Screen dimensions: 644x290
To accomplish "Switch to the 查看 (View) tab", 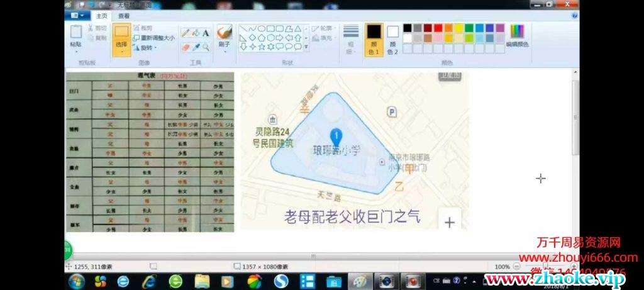I will (124, 16).
